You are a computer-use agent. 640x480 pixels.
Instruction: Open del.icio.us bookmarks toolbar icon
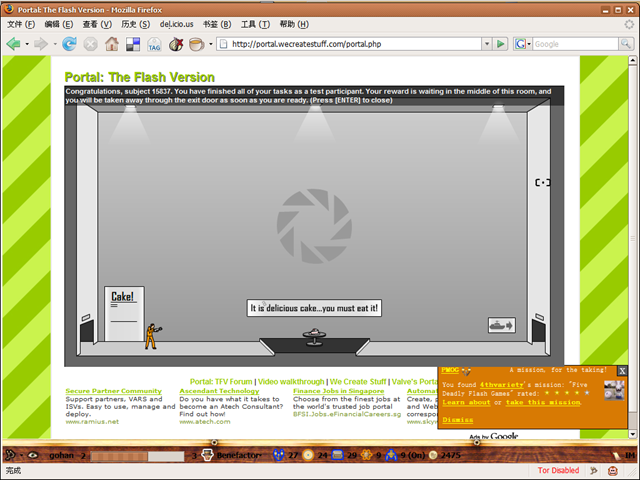(133, 44)
